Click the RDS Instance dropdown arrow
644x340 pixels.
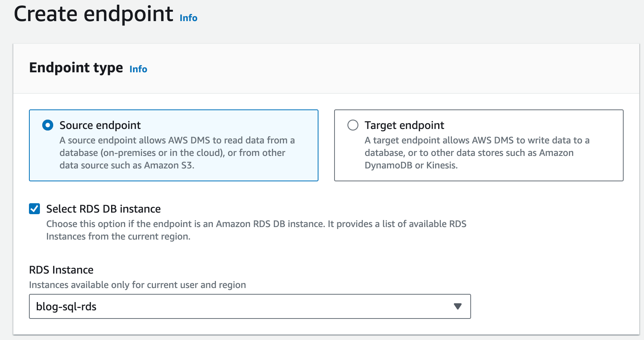point(457,306)
